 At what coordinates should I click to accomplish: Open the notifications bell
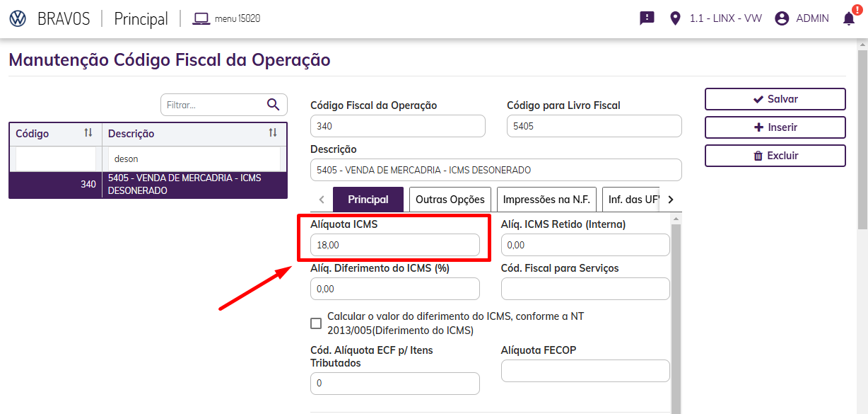tap(849, 18)
